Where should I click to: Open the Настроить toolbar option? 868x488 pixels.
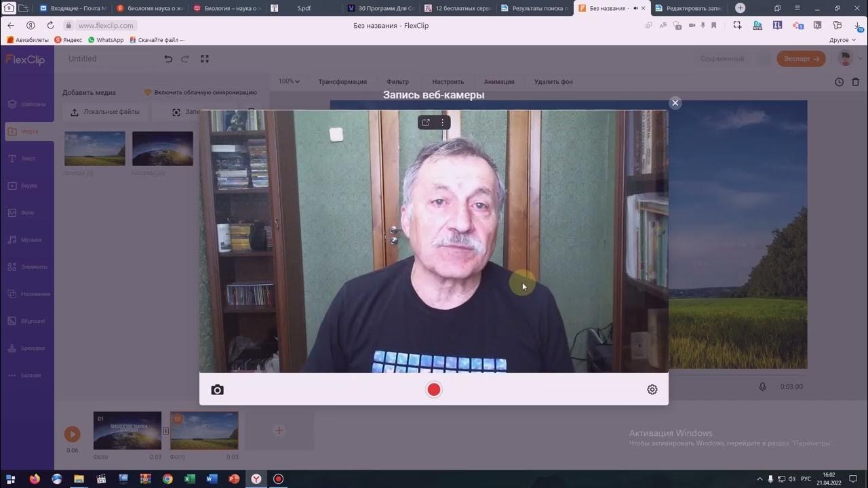tap(448, 82)
